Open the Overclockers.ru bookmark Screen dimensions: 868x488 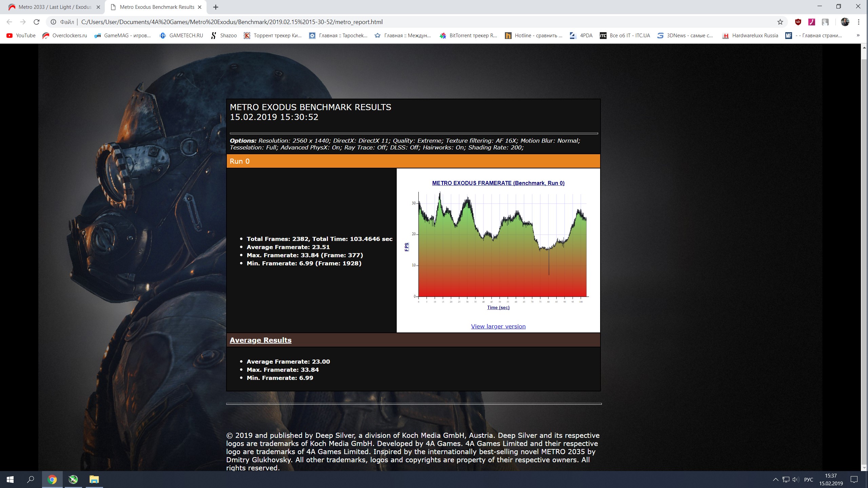pyautogui.click(x=65, y=36)
